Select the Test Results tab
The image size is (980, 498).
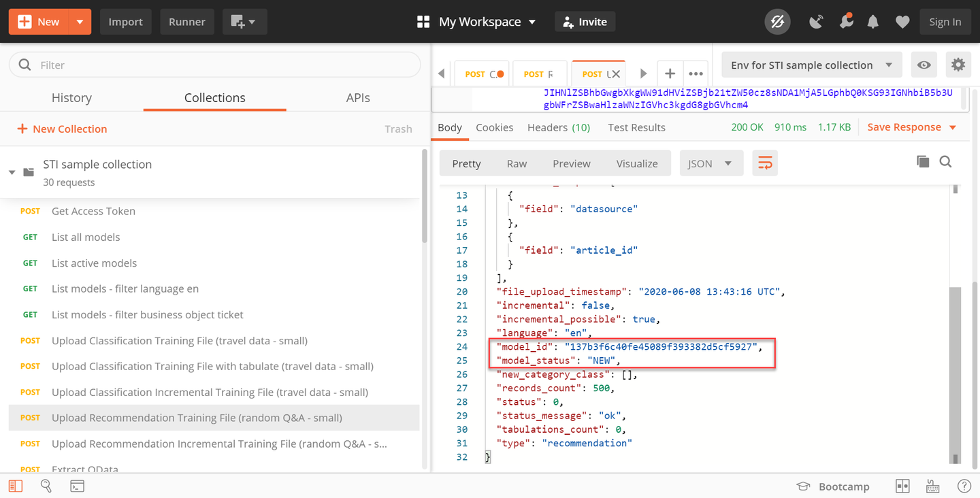coord(636,127)
